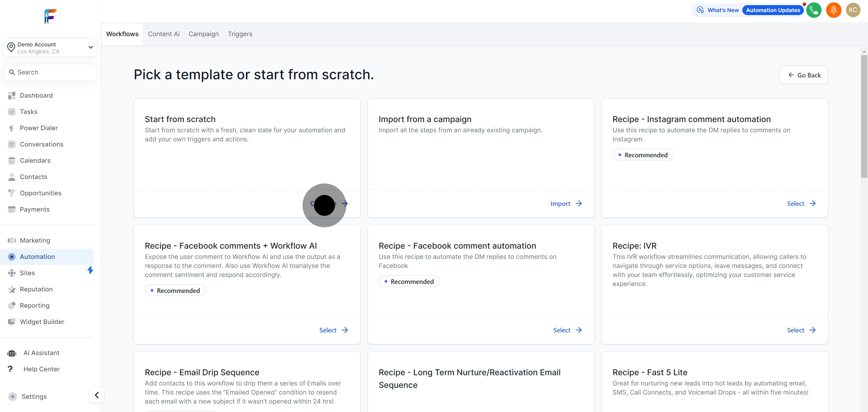Open the orange notifications bell

(x=834, y=10)
